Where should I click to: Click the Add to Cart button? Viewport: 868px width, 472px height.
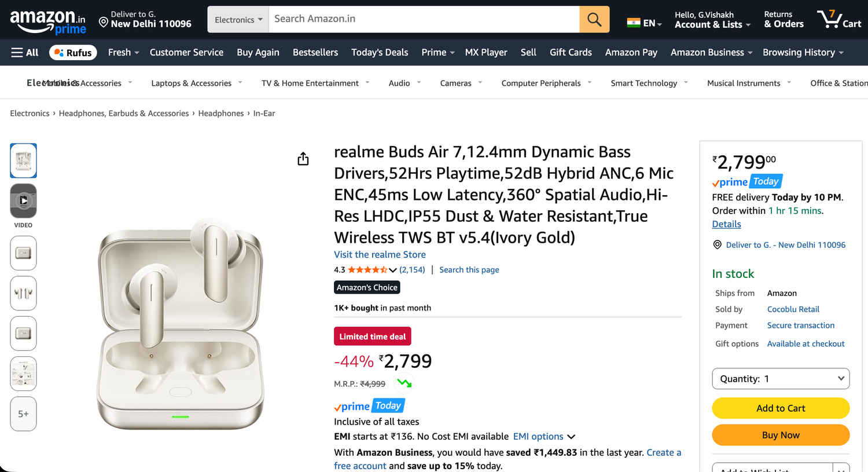coord(781,408)
